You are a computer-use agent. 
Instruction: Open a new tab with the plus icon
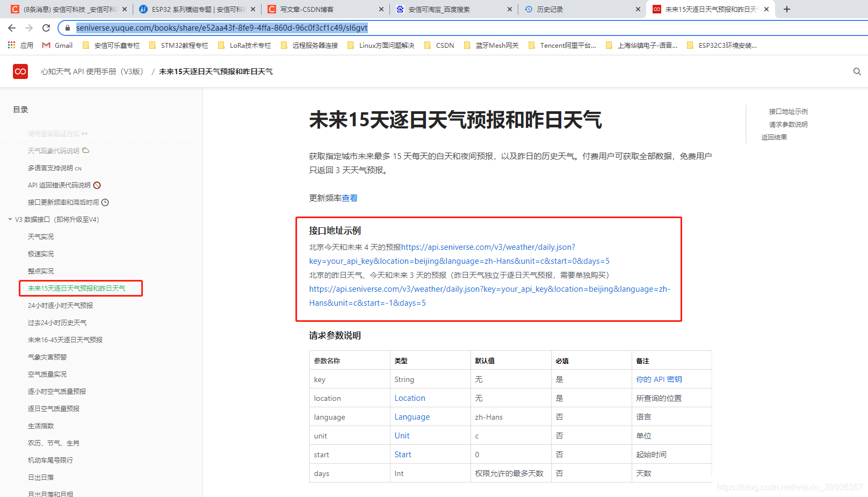pos(786,9)
